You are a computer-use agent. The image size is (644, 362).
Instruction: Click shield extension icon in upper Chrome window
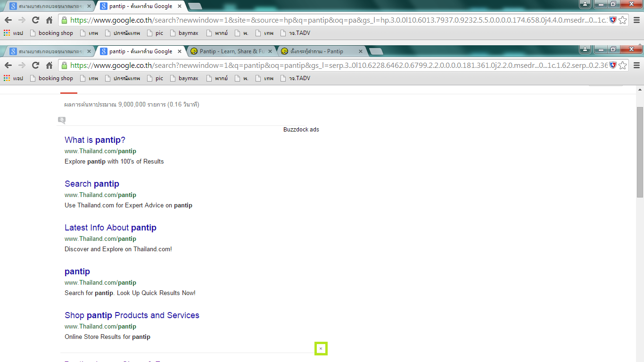pyautogui.click(x=613, y=20)
